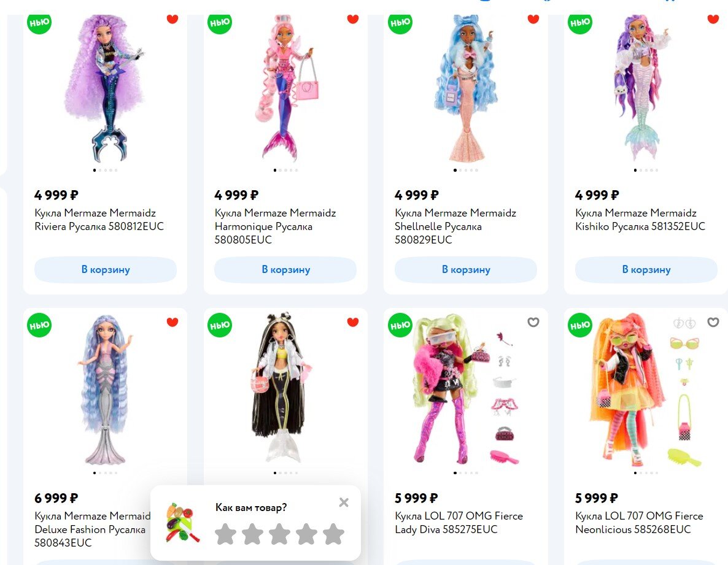Image resolution: width=728 pixels, height=565 pixels.
Task: Add Harmonique doll to cart
Action: point(285,269)
